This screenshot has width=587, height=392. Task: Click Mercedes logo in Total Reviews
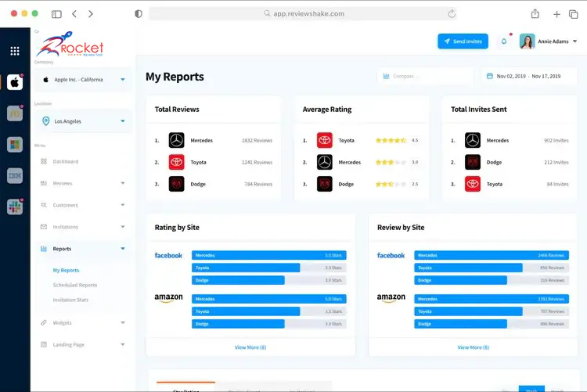[176, 140]
